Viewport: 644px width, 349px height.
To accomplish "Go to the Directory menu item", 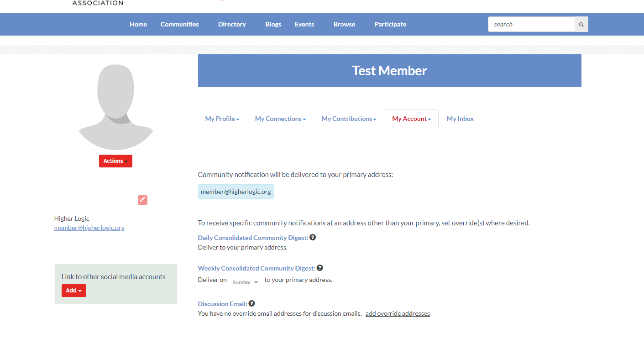I will click(232, 24).
